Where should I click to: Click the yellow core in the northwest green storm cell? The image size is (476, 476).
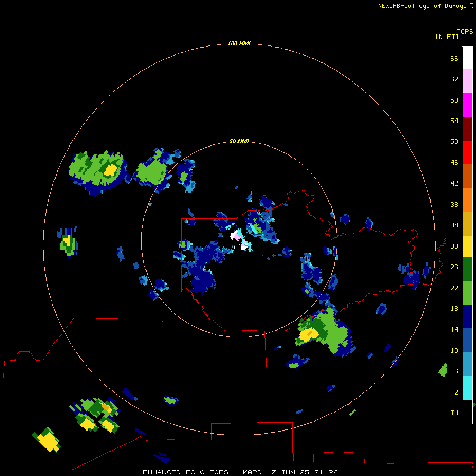(x=111, y=170)
